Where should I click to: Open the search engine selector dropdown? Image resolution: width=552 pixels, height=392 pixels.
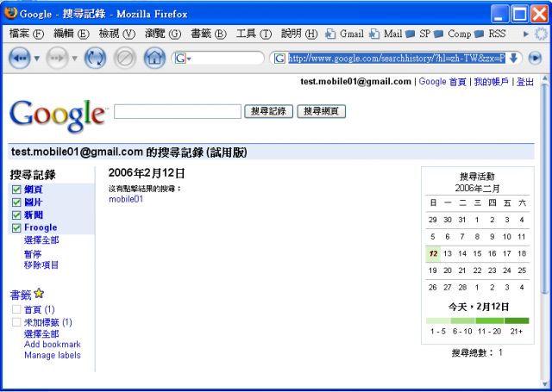[x=183, y=59]
